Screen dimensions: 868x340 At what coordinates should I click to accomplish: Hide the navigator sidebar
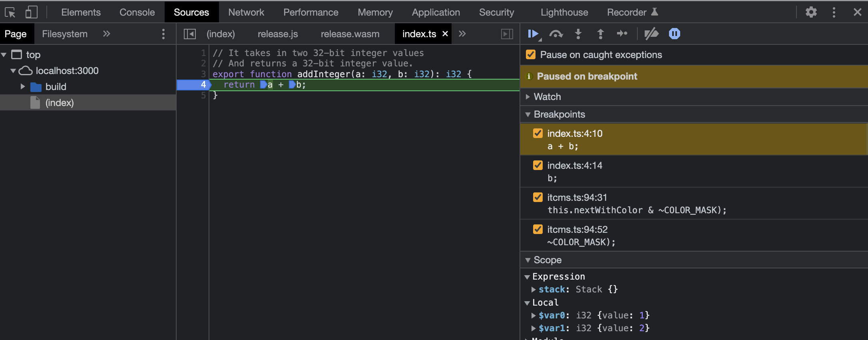click(189, 34)
